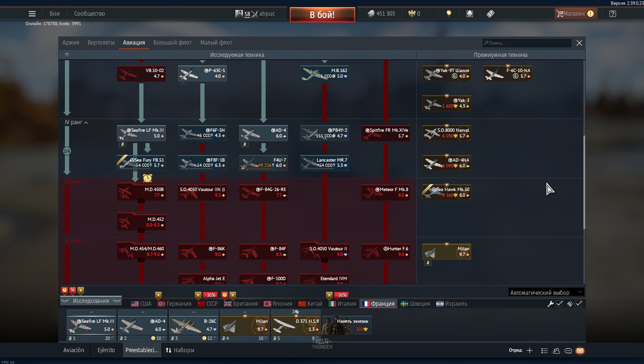Open the silver lions balance 451 303

(x=381, y=14)
